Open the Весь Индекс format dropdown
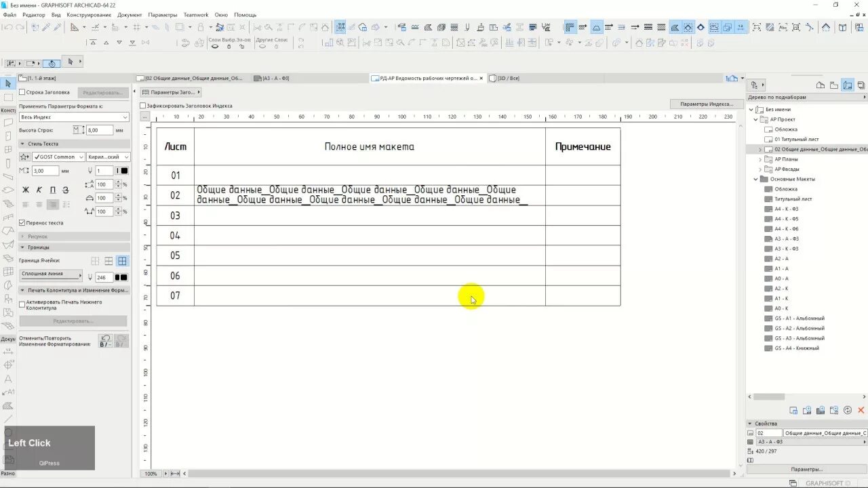 74,117
